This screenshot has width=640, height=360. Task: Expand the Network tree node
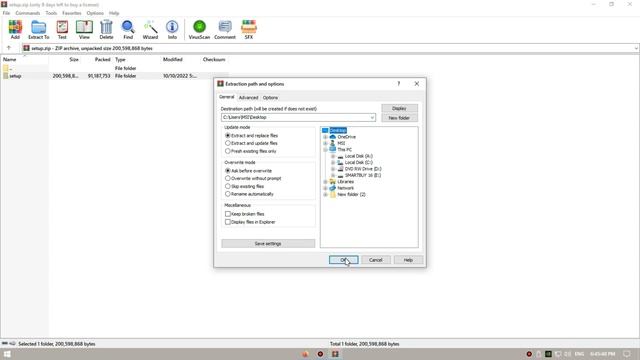325,188
